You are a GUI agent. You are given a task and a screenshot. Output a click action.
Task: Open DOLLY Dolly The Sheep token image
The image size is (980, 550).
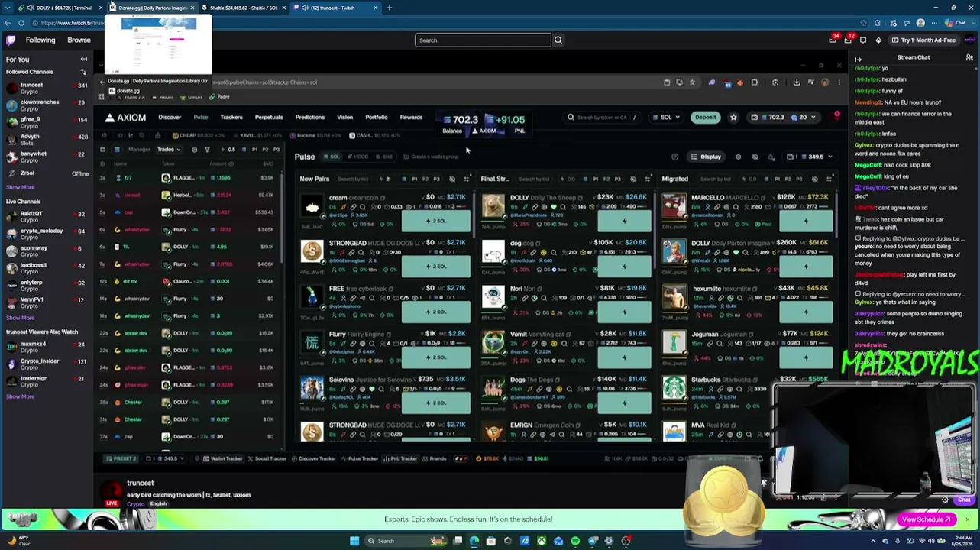point(493,207)
